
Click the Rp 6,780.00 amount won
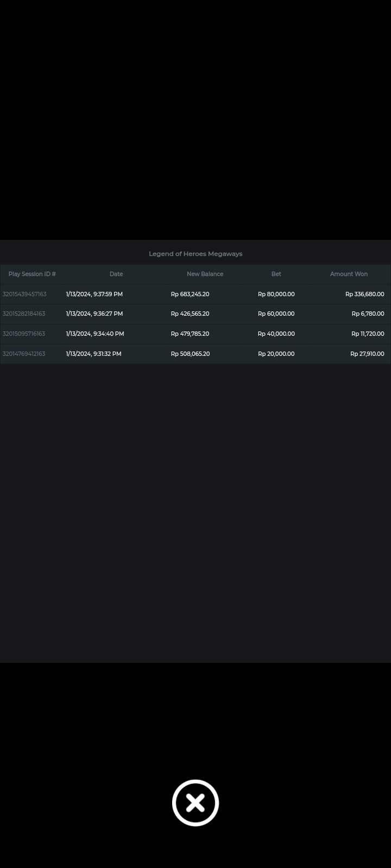368,314
